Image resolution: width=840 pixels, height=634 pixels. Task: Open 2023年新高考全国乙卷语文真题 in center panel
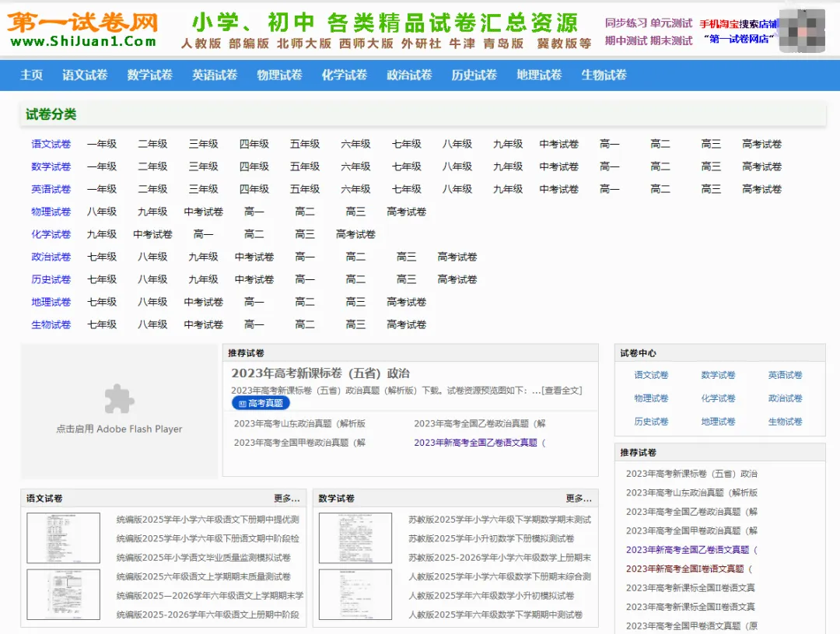click(479, 443)
